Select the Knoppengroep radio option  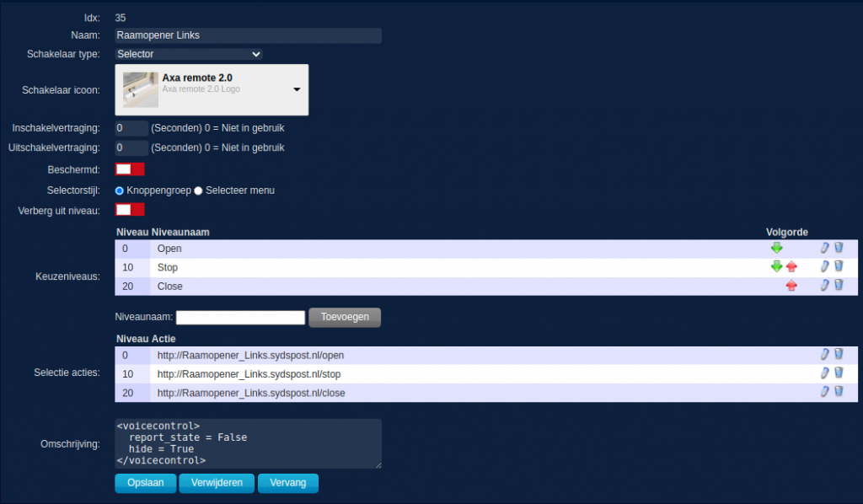pyautogui.click(x=120, y=190)
